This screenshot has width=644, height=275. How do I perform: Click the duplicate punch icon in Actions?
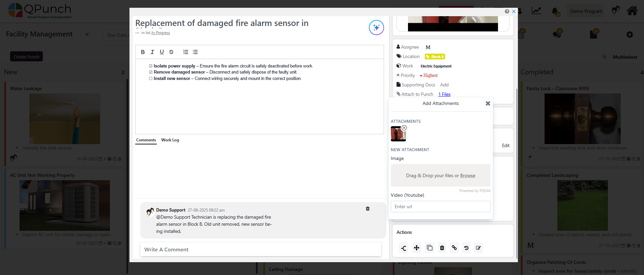pyautogui.click(x=430, y=248)
